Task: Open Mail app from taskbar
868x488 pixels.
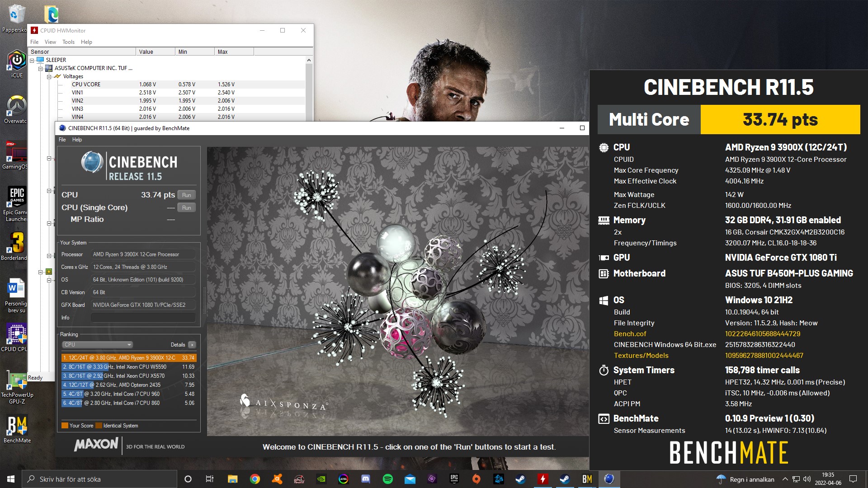Action: pos(410,479)
